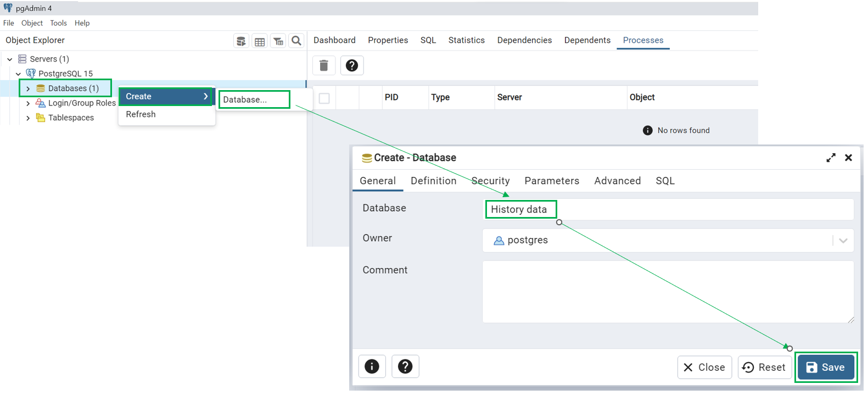Viewport: 868px width, 395px height.
Task: Click the Servers group icon
Action: [22, 59]
